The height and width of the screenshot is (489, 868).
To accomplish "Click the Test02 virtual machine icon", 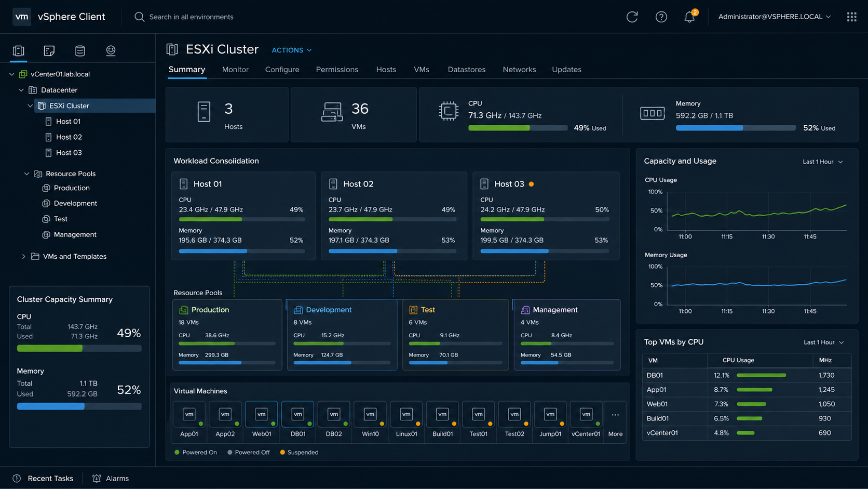I will tap(514, 414).
